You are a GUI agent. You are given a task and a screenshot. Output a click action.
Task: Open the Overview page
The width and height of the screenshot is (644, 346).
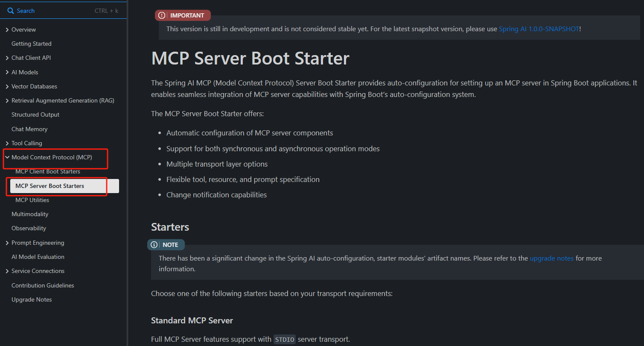click(x=23, y=29)
